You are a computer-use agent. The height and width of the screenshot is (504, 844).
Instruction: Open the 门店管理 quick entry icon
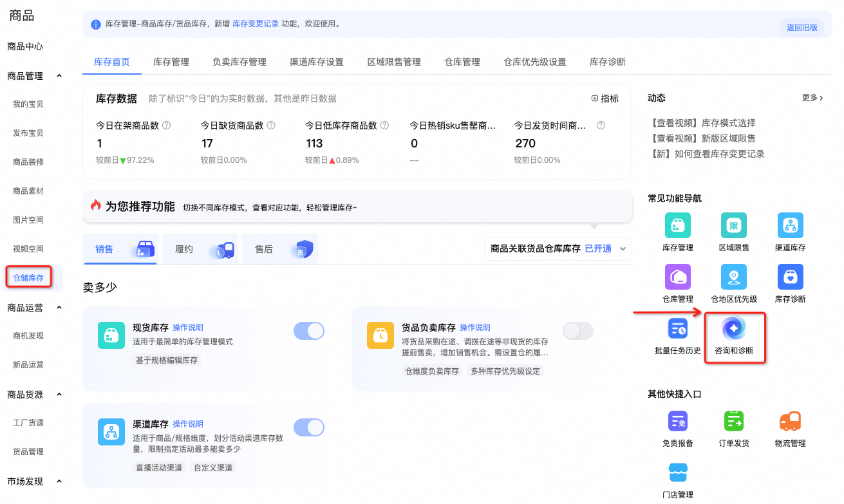[677, 473]
